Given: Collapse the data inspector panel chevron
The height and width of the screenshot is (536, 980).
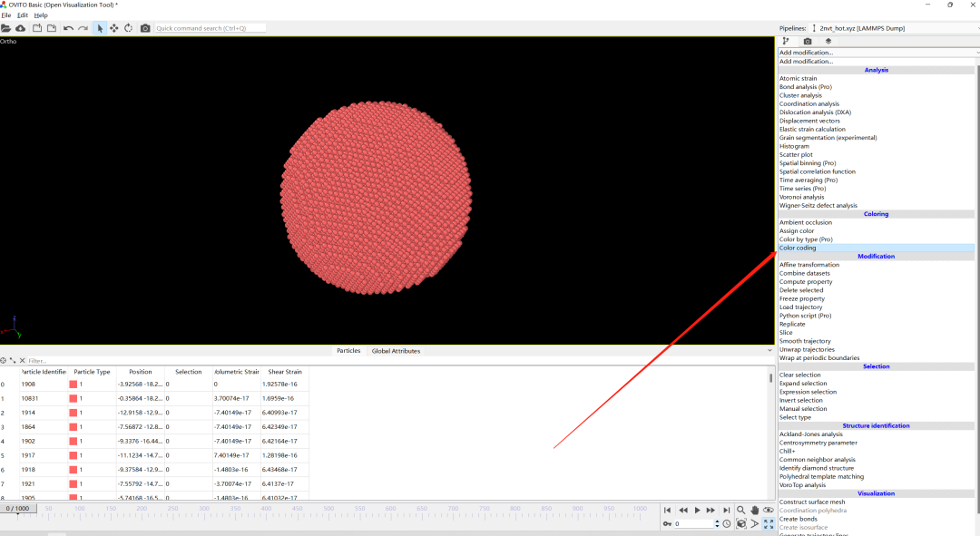Looking at the screenshot, I should 769,350.
